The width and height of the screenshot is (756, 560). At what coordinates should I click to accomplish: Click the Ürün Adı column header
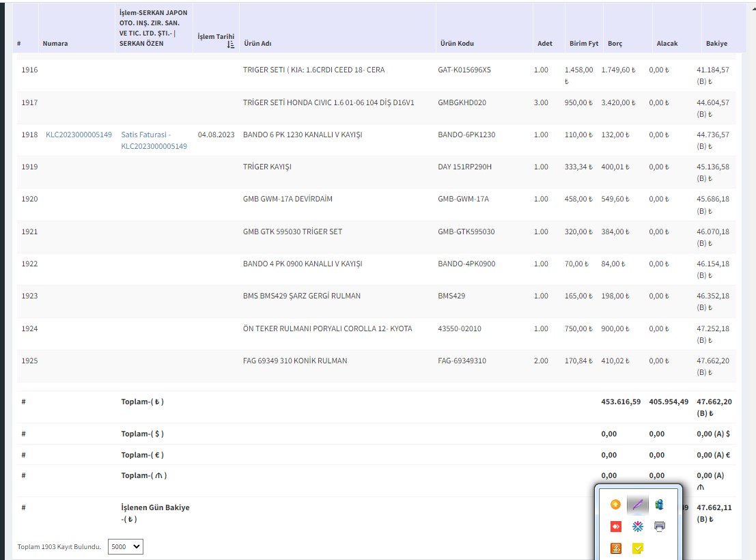click(257, 44)
